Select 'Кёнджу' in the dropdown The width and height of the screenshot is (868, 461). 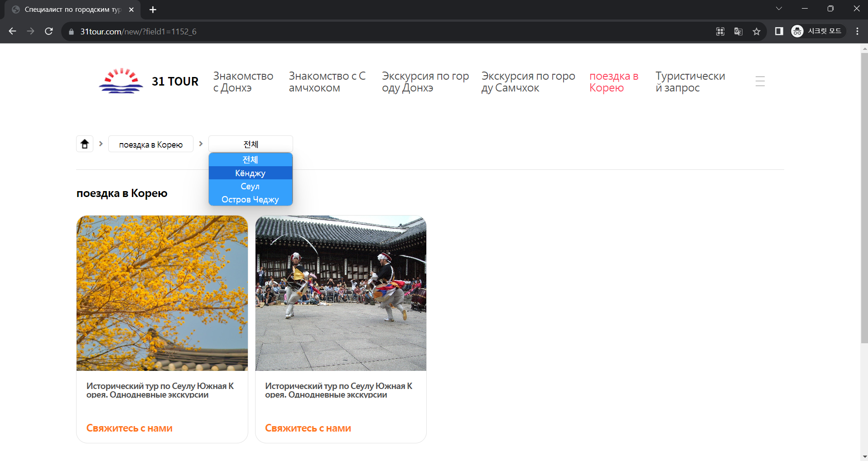click(x=251, y=173)
